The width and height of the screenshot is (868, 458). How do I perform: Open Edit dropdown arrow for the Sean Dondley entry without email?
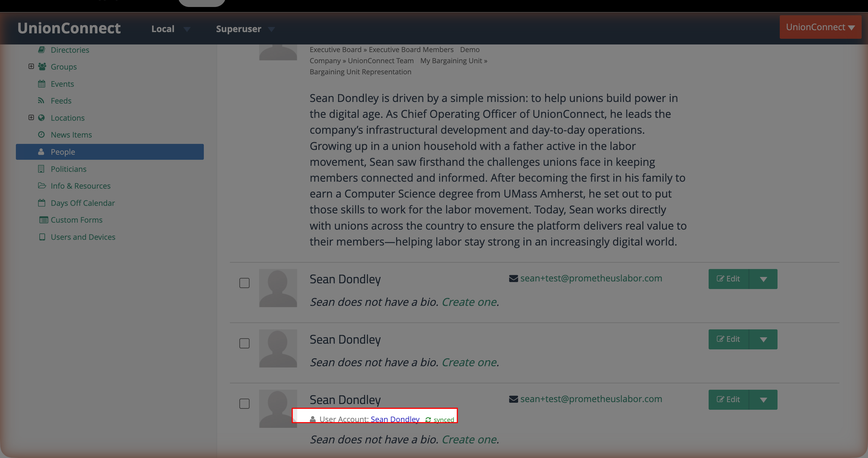click(763, 340)
